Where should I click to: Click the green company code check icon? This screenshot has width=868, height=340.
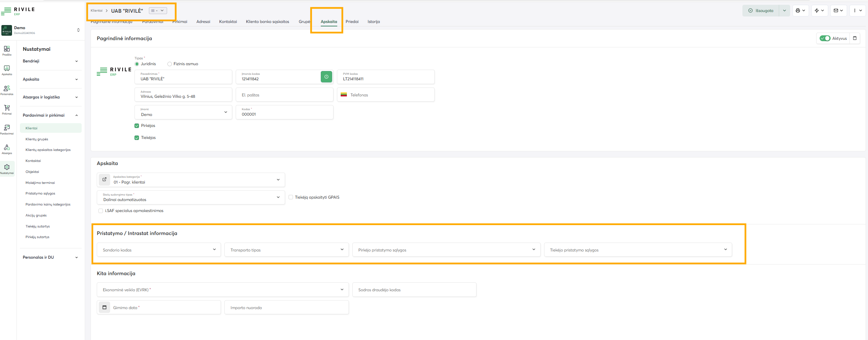tap(326, 77)
